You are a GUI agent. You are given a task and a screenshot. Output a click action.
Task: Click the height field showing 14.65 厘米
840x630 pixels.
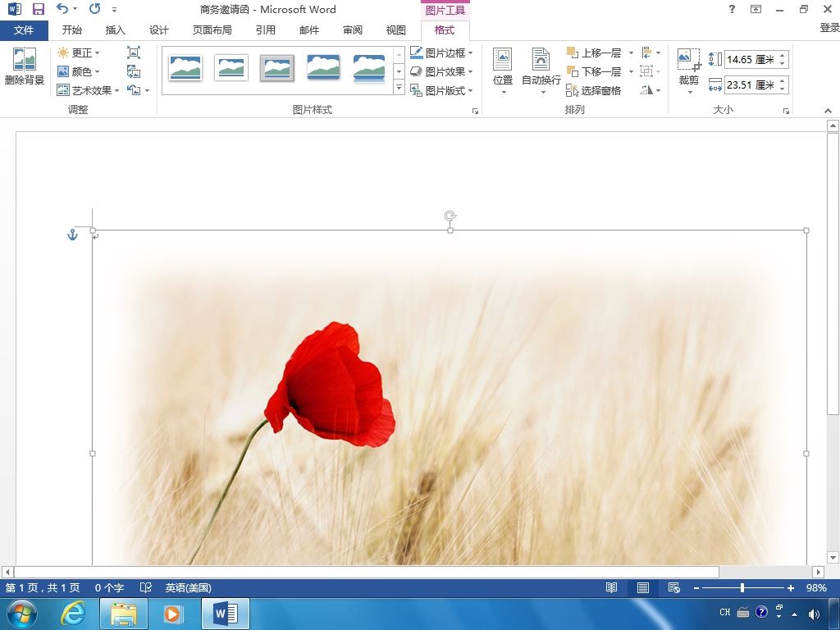(x=750, y=59)
